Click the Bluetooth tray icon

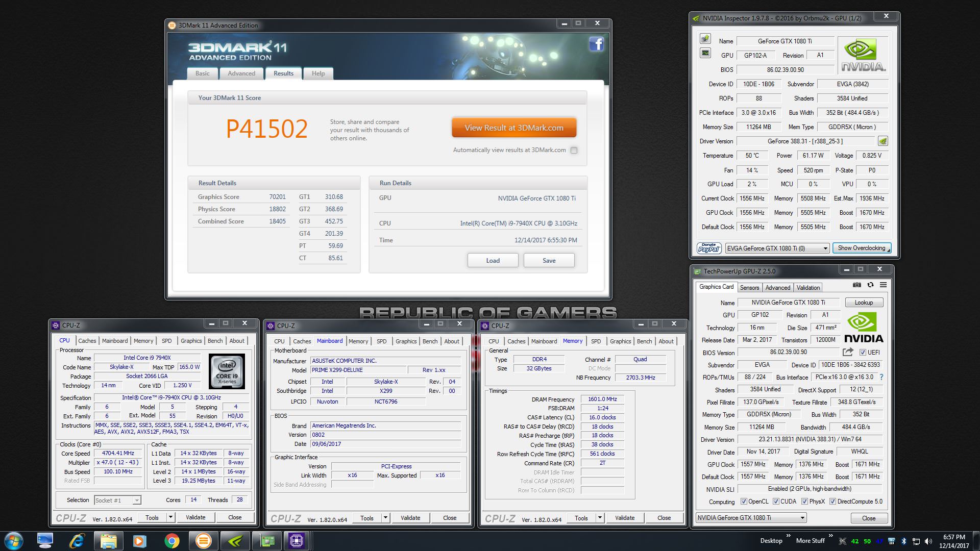point(903,541)
